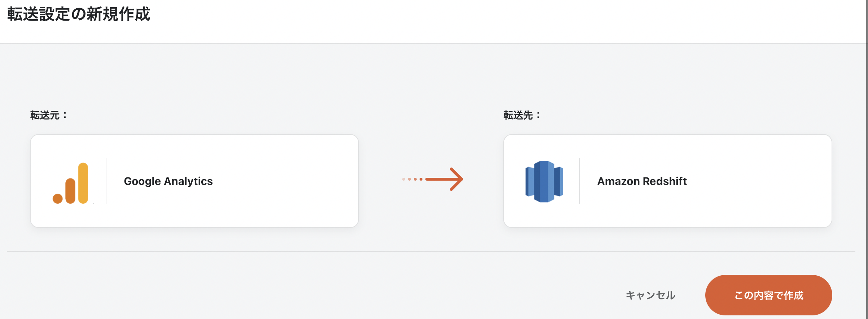This screenshot has height=319, width=868.
Task: Click the Google Analytics bar-chart logo
Action: tap(70, 183)
